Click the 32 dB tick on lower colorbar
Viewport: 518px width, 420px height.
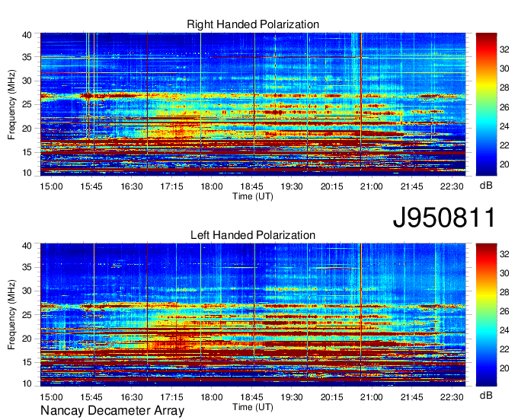click(504, 254)
